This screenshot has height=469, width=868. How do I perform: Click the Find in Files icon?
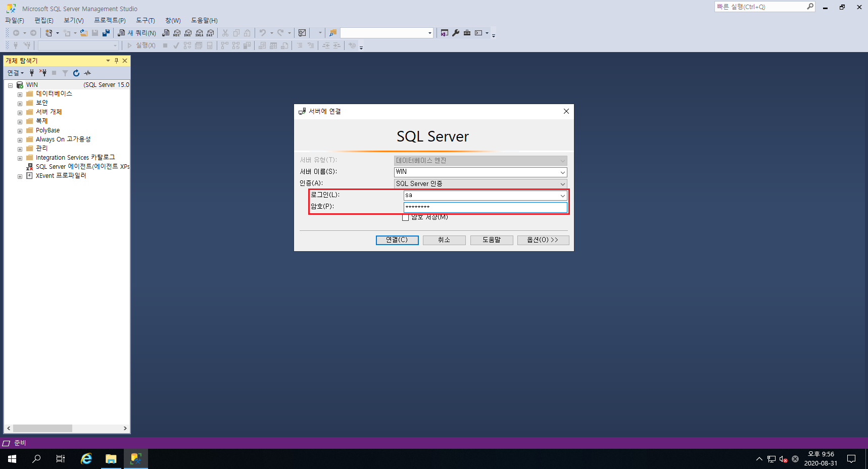point(333,33)
